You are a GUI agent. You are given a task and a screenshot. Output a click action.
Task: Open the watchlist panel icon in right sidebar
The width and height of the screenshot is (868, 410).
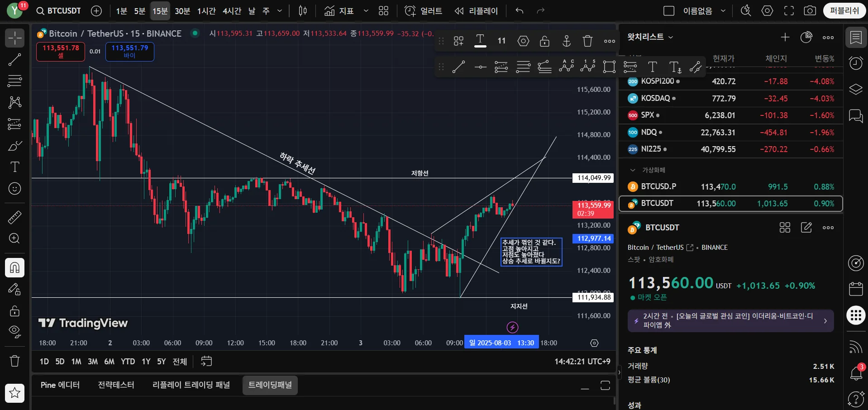tap(856, 38)
